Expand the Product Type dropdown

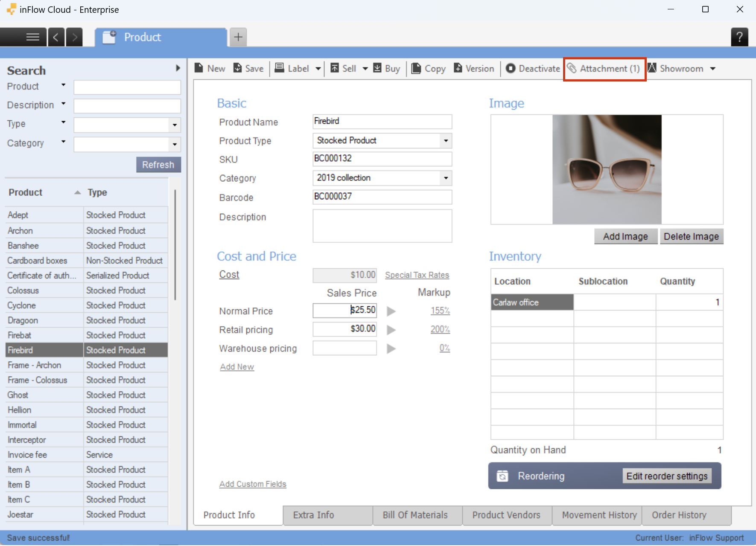click(446, 141)
